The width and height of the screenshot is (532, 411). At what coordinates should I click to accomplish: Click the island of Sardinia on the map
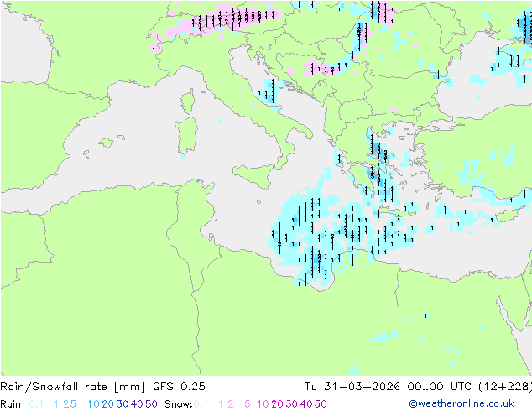click(x=186, y=136)
